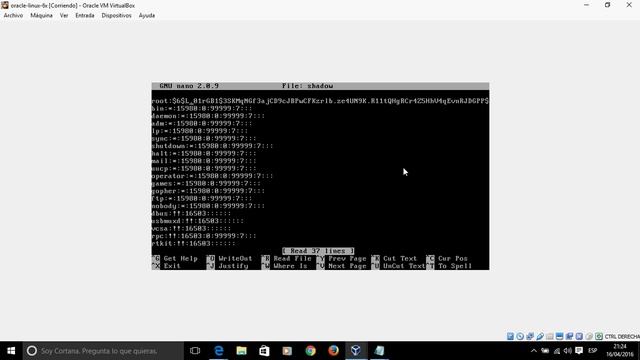Click the 'UnCut Text' nano shortcut label

click(x=404, y=266)
